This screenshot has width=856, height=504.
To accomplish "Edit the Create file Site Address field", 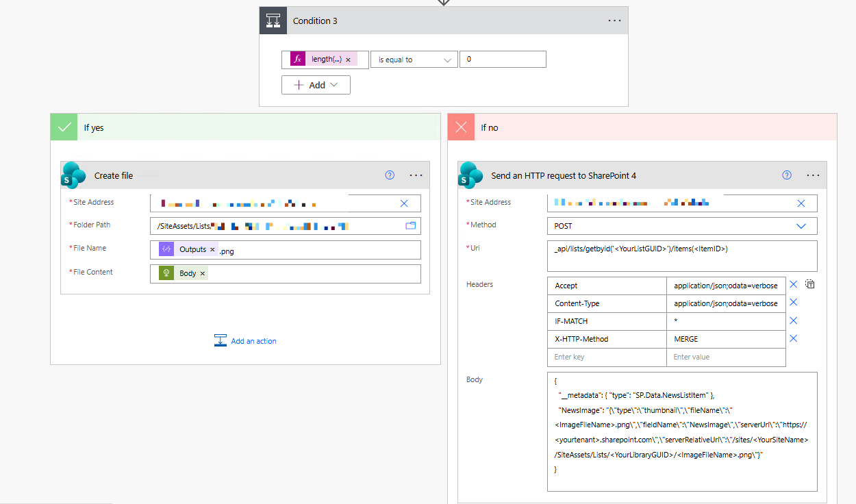I will [286, 203].
